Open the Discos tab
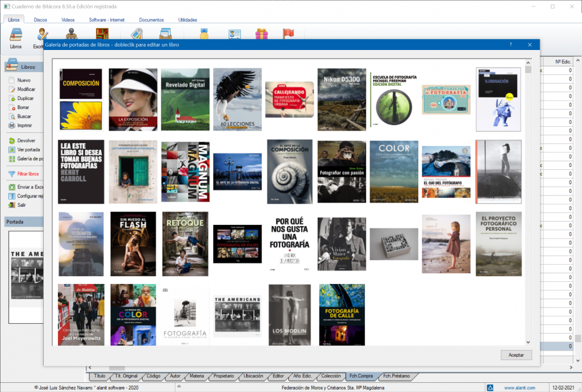 pos(40,20)
